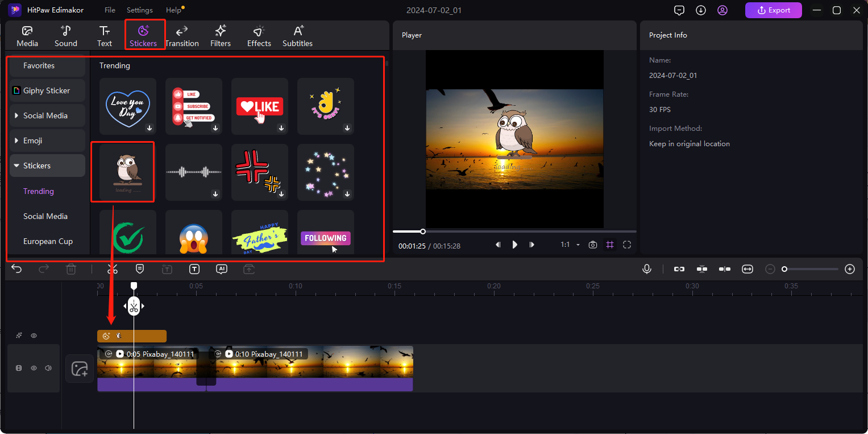Click the zoom in plus icon
Screen dimensions: 868x434
[850, 269]
